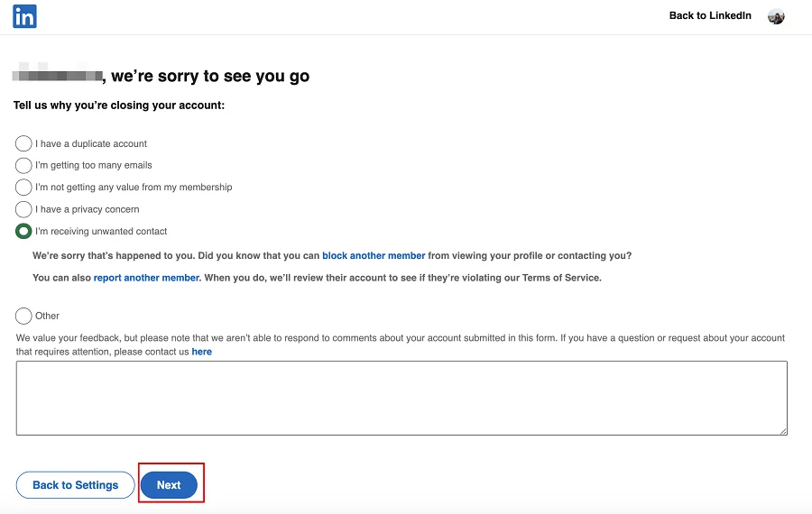Focus the feedback comments text area
The image size is (812, 514).
coord(401,398)
